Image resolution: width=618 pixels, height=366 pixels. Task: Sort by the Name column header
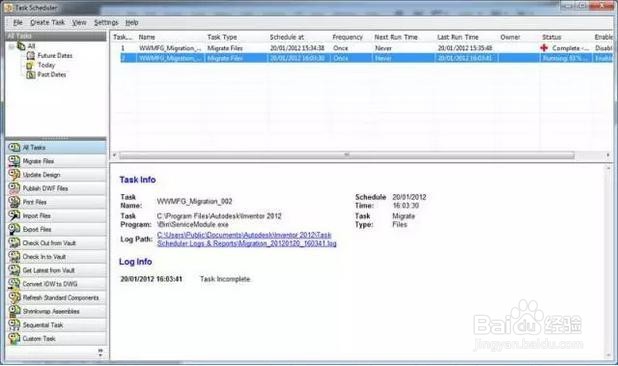[147, 37]
